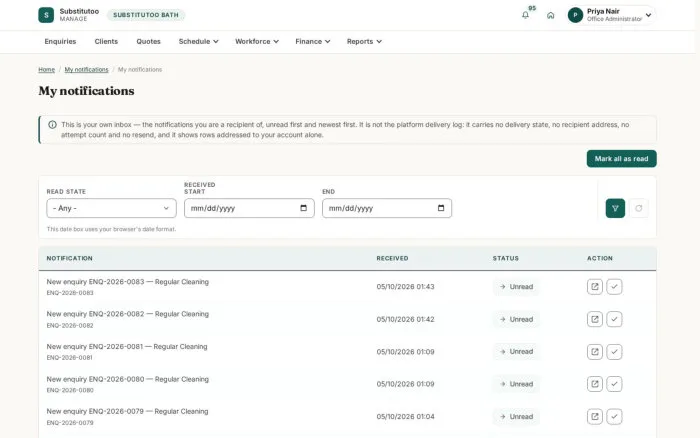Open calendar picker in End field
The image size is (700, 438).
pyautogui.click(x=441, y=208)
